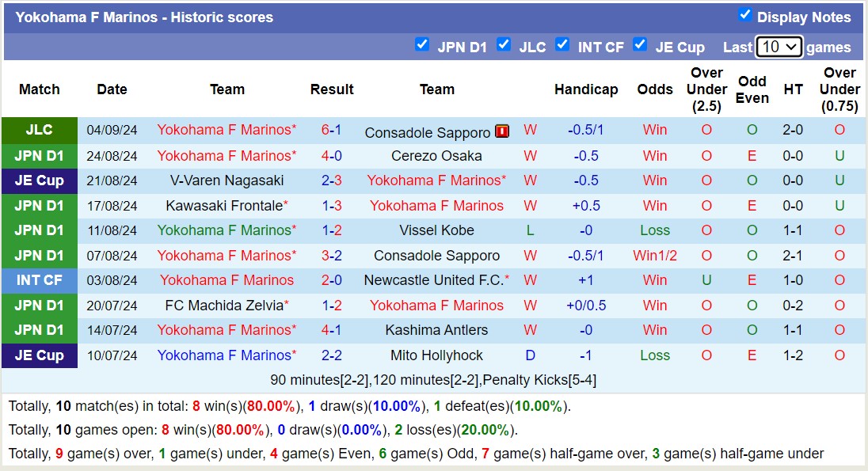Click the V-Varen Nagasaki team name
The width and height of the screenshot is (868, 471).
point(227,180)
